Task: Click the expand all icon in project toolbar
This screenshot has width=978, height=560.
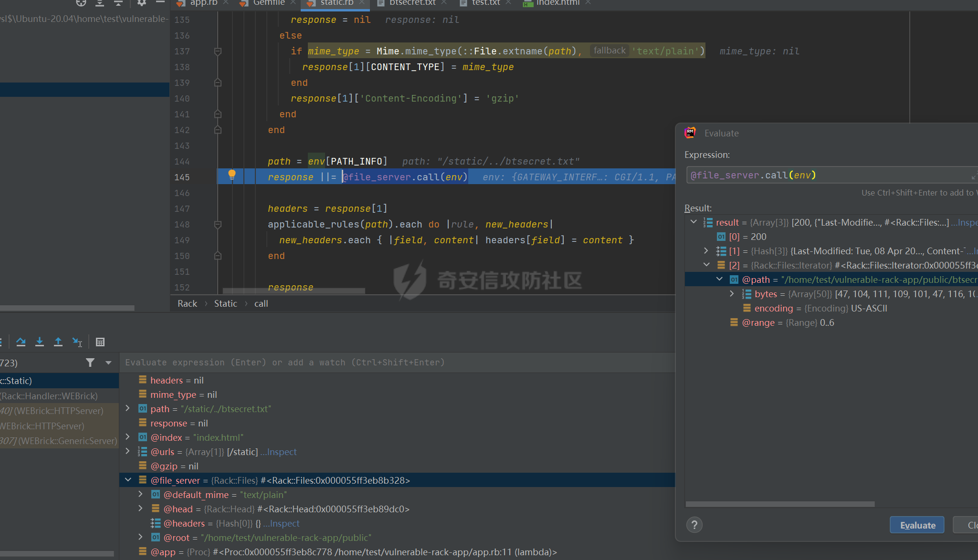Action: pyautogui.click(x=99, y=3)
